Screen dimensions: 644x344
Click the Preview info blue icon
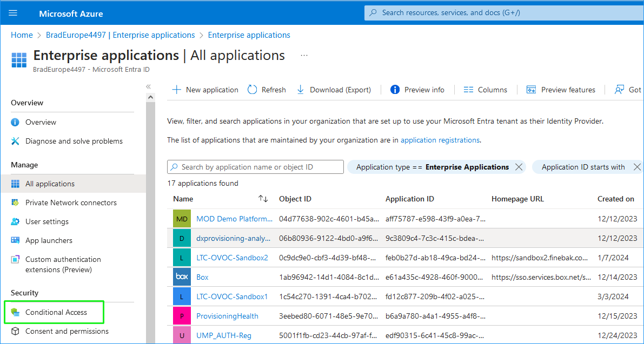click(x=395, y=90)
